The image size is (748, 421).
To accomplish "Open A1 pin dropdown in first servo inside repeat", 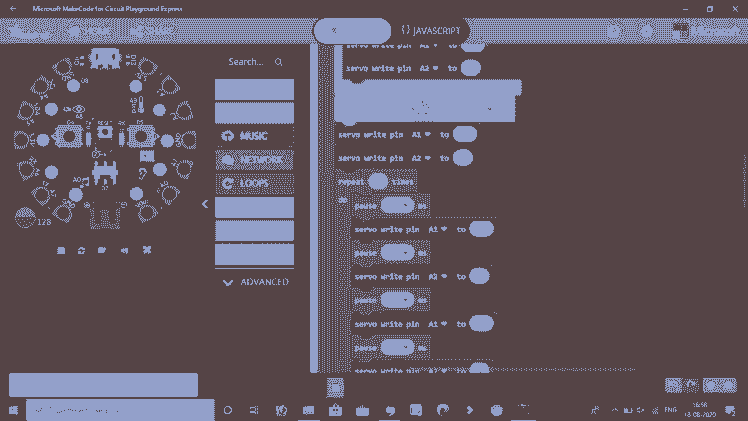I will coord(437,229).
